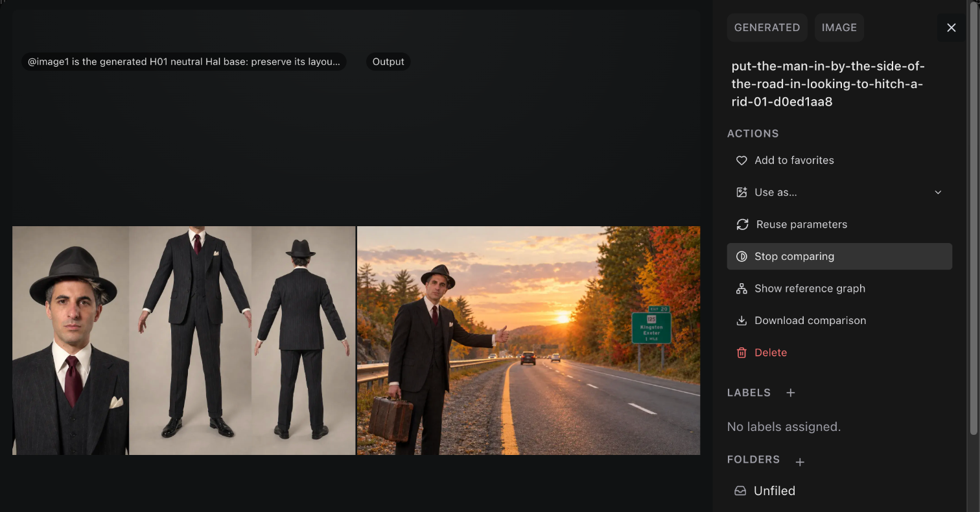Screen dimensions: 980x512
Task: Click the Reuse parameters label
Action: click(x=802, y=224)
